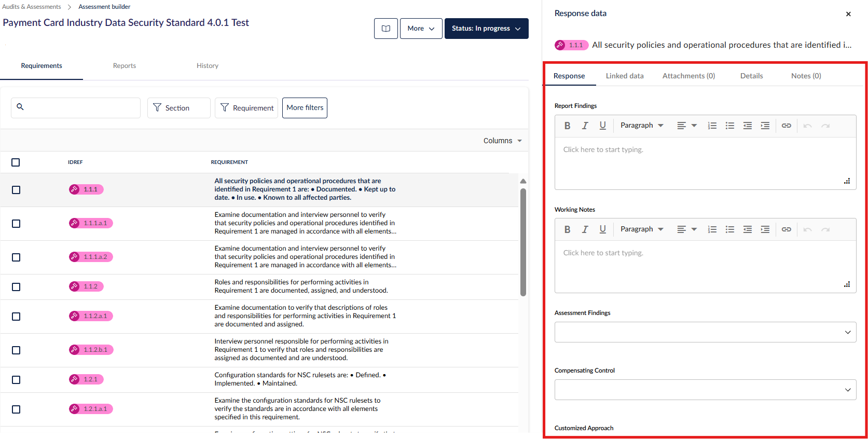Insert numbered list in Report Findings editor

[x=712, y=126]
